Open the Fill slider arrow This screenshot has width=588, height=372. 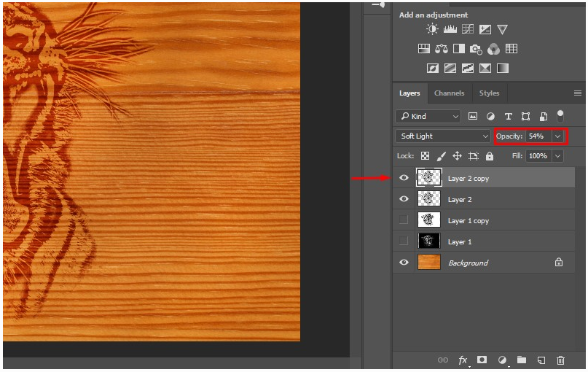pyautogui.click(x=557, y=156)
